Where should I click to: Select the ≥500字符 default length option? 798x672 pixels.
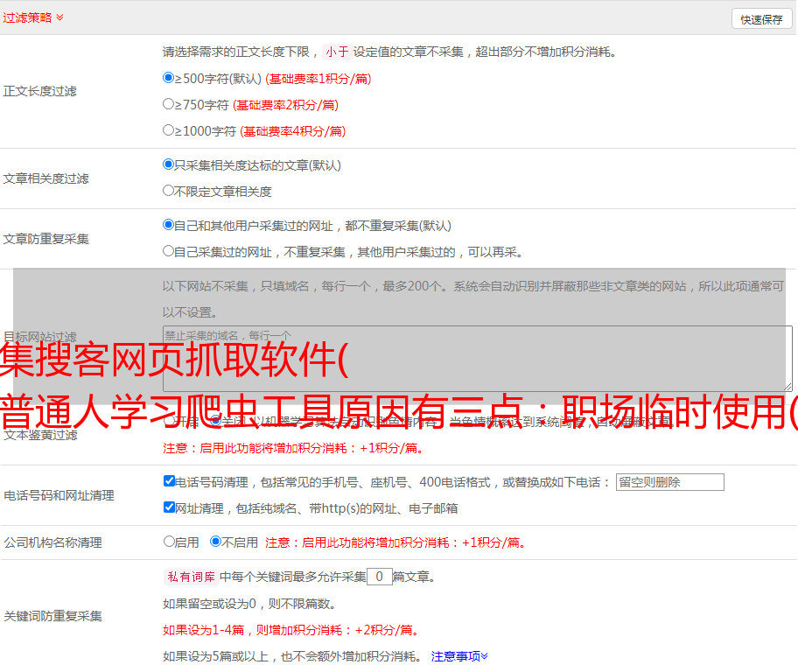pos(169,78)
